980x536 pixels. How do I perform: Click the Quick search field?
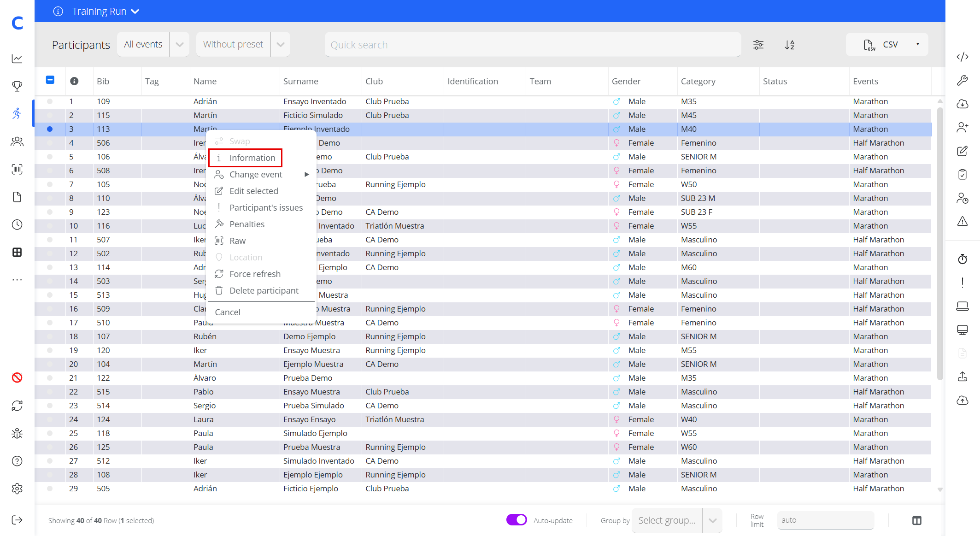pos(533,45)
